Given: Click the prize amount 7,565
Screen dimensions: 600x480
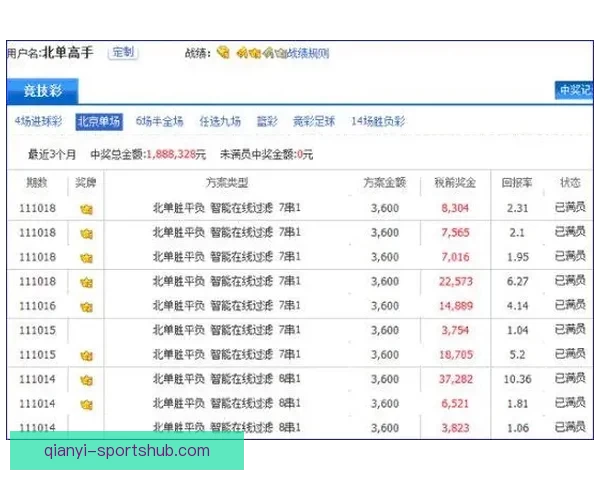Looking at the screenshot, I should coord(455,233).
